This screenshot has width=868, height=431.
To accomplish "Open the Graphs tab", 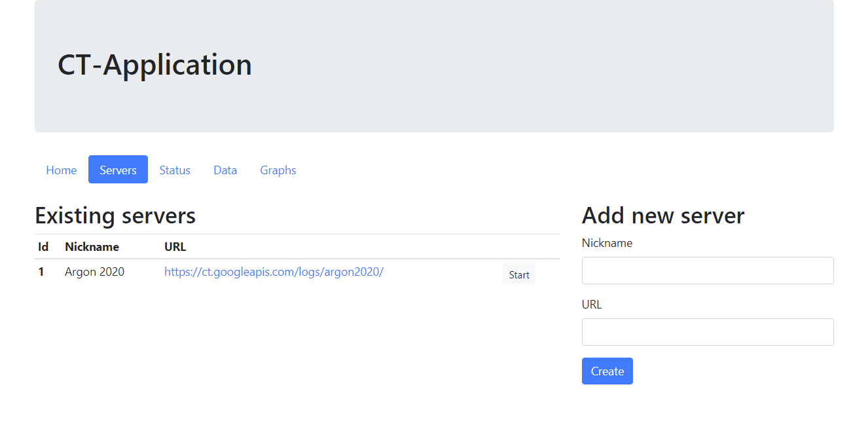I will [x=278, y=170].
